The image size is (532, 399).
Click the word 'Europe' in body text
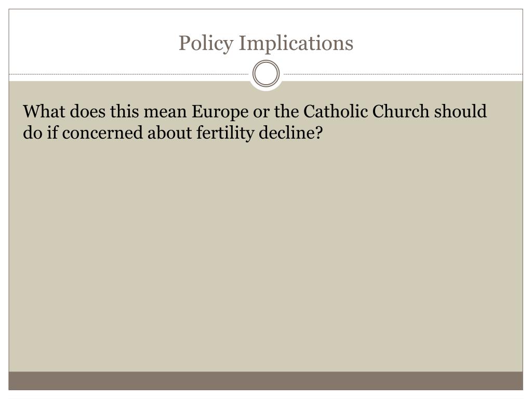[x=220, y=112]
